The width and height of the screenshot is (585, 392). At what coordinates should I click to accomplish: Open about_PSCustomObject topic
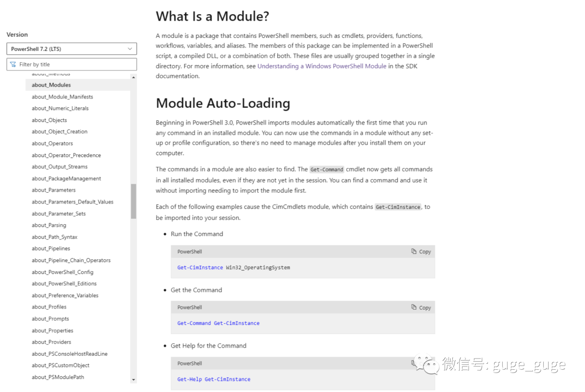pyautogui.click(x=61, y=365)
